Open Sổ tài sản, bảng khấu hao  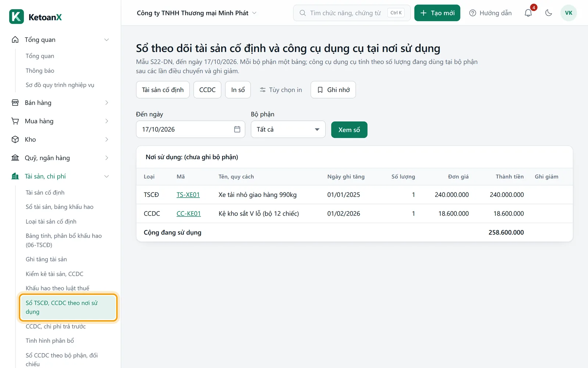[60, 207]
